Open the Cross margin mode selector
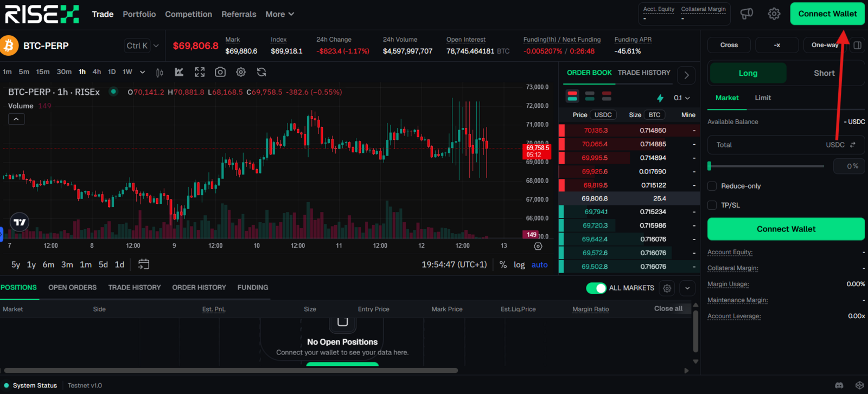868x394 pixels. tap(729, 45)
